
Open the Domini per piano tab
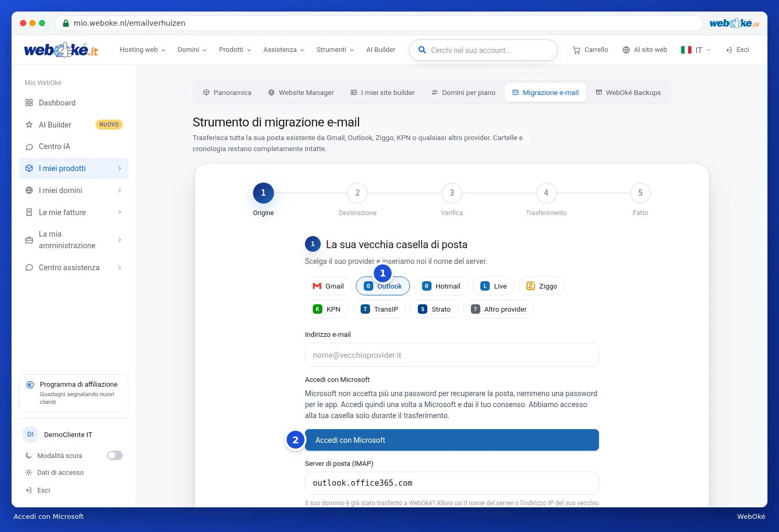click(464, 92)
